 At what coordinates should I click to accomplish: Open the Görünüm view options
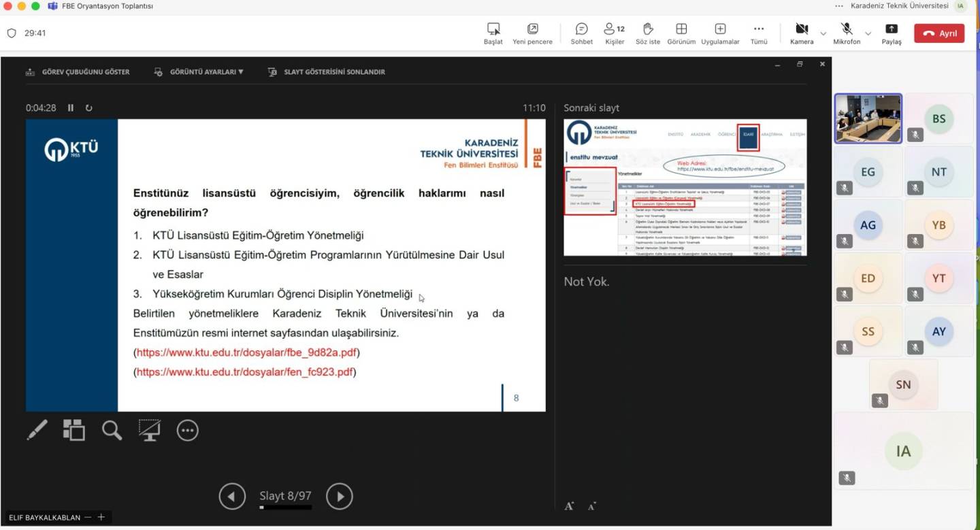tap(681, 33)
